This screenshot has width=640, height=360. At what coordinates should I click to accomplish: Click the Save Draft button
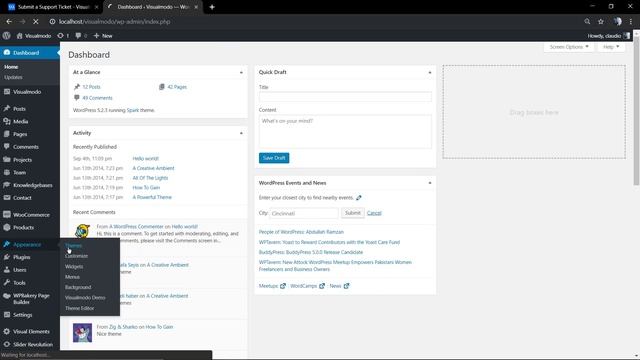(274, 158)
